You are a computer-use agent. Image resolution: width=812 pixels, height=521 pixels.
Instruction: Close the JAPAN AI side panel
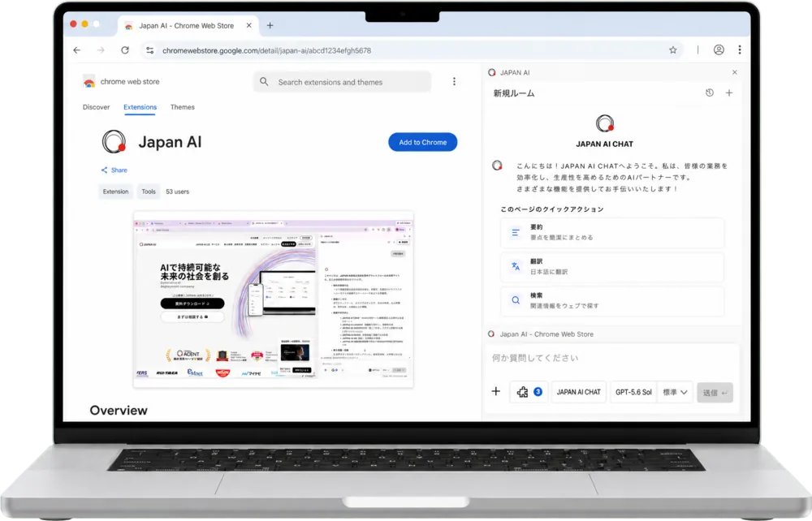click(x=735, y=72)
